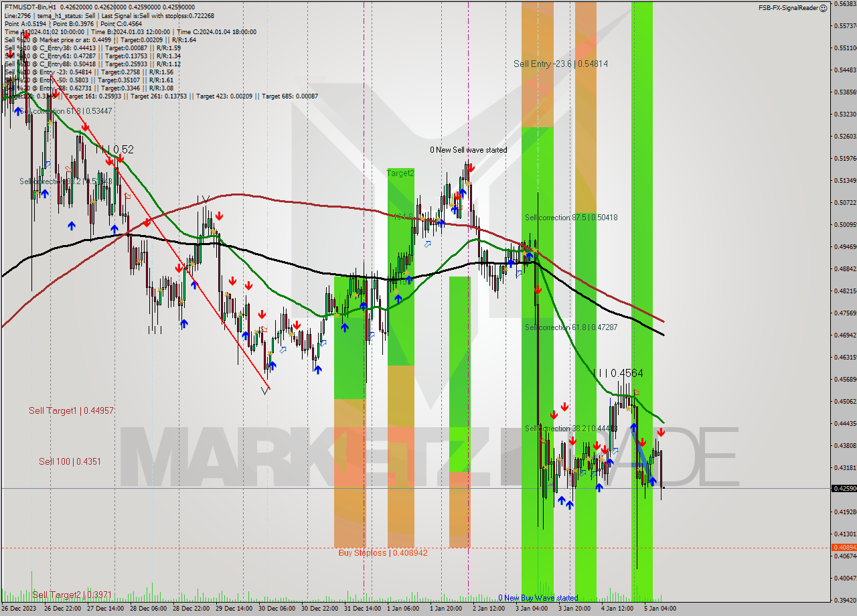Click the 'Target 161: 0.25933' text
857x616 pixels.
click(95, 96)
